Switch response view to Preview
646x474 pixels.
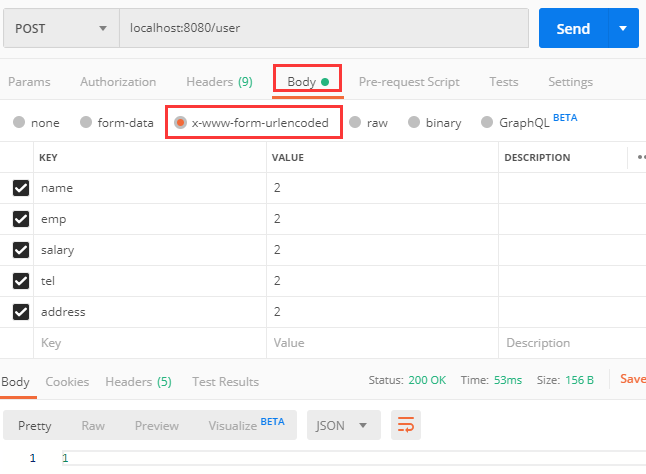(x=157, y=425)
